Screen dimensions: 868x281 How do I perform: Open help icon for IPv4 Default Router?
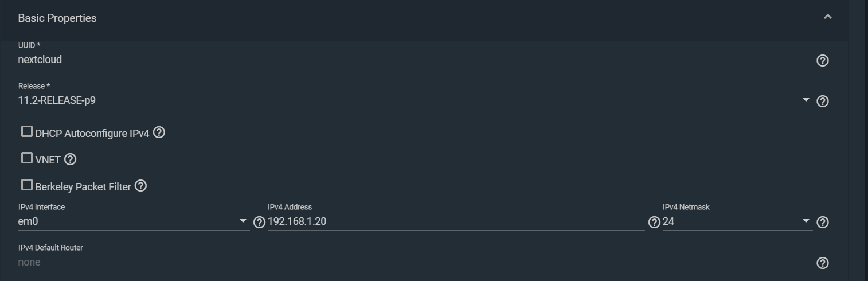tap(822, 263)
